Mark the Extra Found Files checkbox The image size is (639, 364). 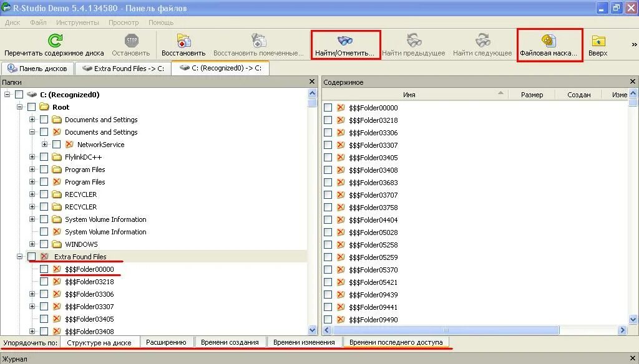[31, 257]
